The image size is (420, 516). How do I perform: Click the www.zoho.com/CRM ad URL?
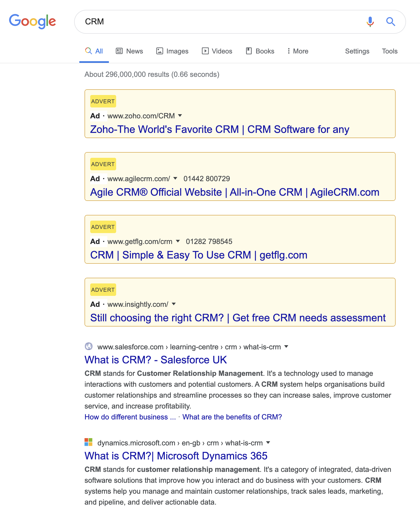[x=141, y=116]
